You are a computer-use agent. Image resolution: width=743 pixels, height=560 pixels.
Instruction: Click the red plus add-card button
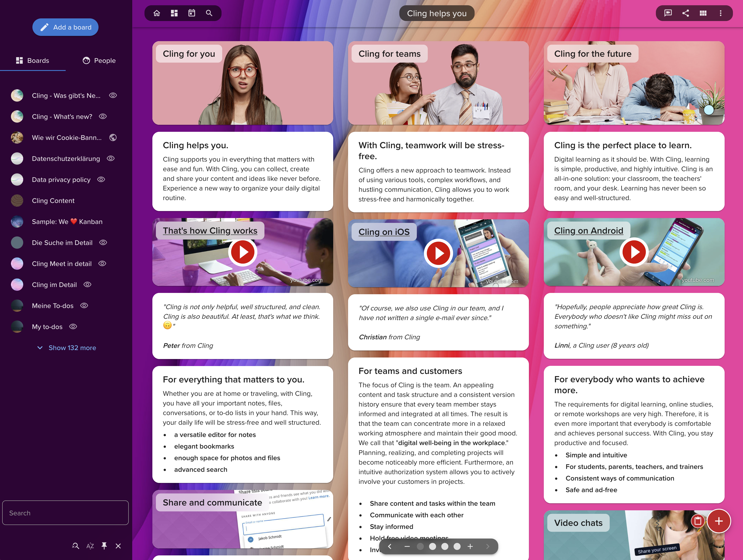pos(718,521)
